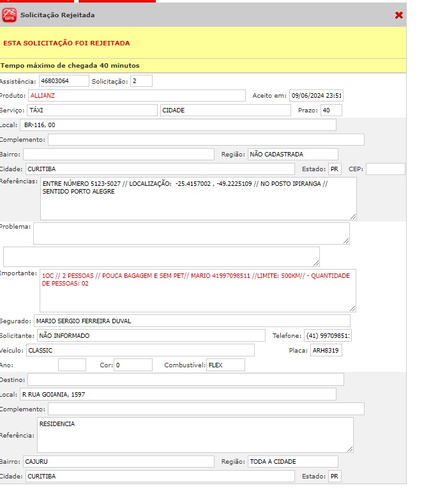Click the empty Destino field
Screen dimensions: 438x504
click(186, 379)
